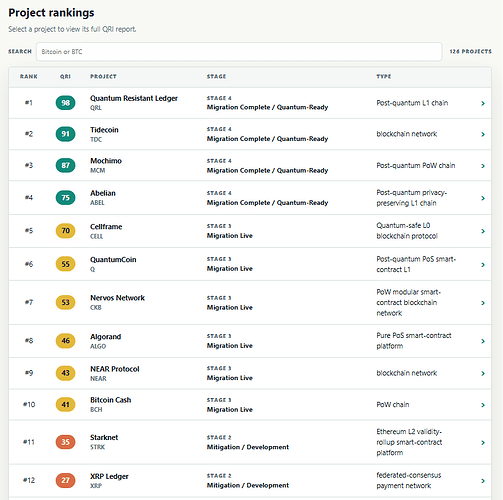
Task: Open the Starknet row chevron
Action: click(x=483, y=443)
